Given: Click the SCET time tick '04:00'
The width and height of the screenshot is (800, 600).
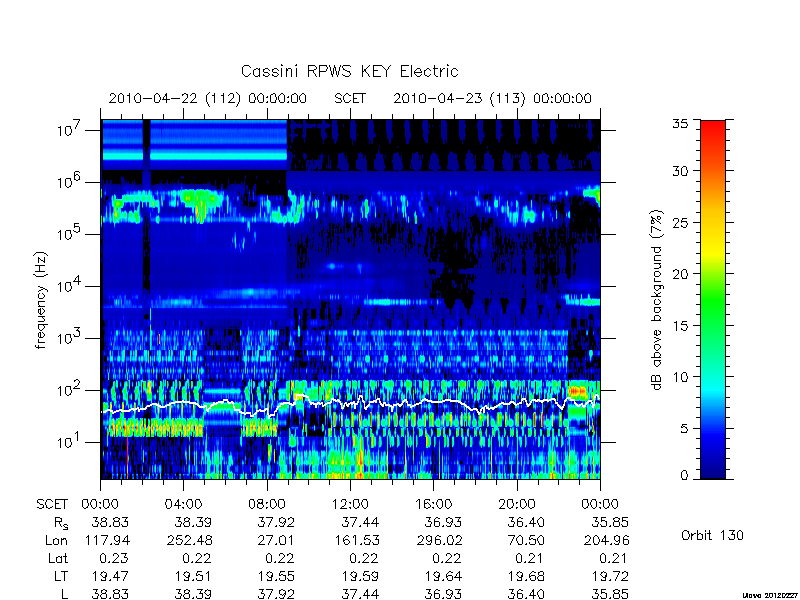Looking at the screenshot, I should click(183, 505).
